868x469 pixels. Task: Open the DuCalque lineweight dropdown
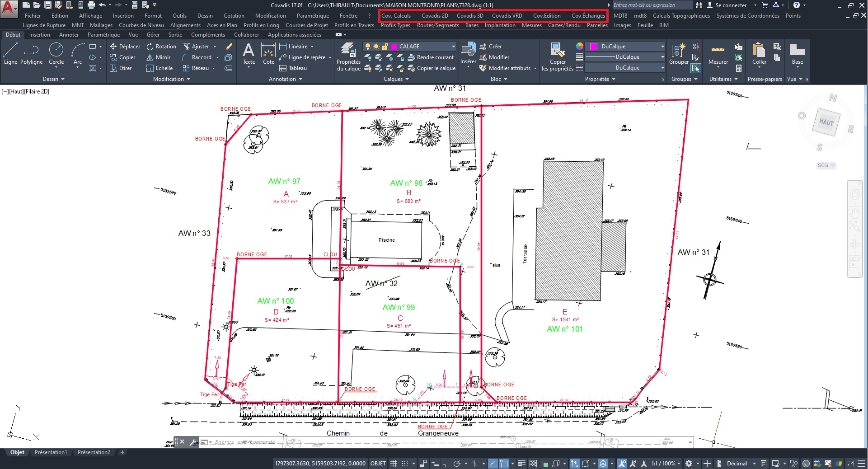tap(625, 57)
